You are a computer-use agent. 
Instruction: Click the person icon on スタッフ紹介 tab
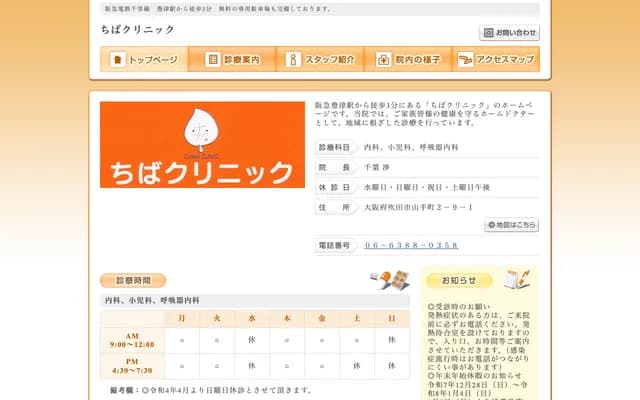pyautogui.click(x=293, y=60)
